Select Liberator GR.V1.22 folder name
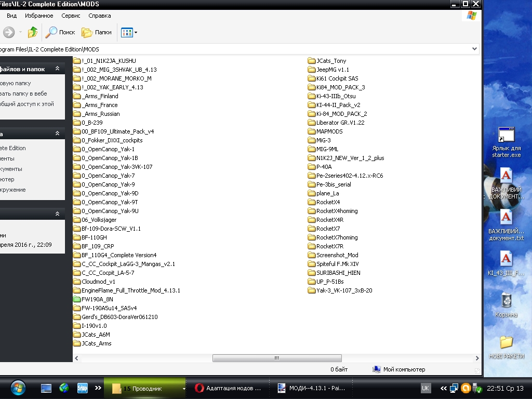 click(340, 123)
